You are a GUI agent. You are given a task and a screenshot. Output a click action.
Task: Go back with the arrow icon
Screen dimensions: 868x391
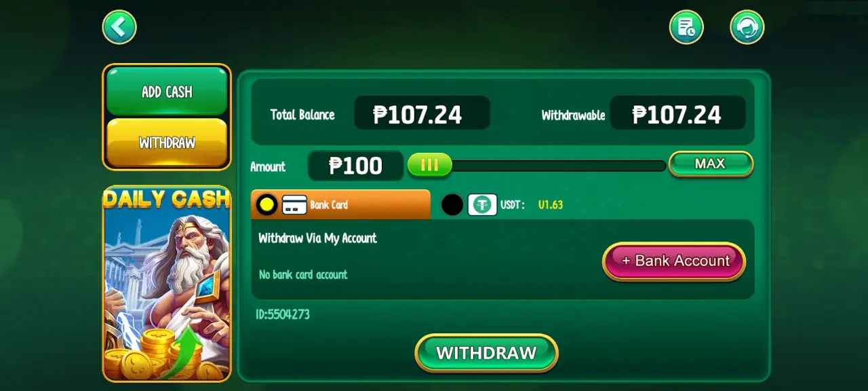pos(119,27)
